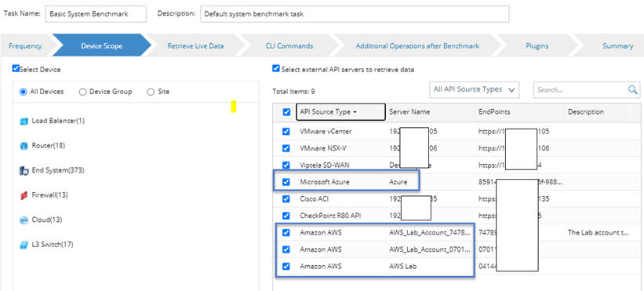Click the Router device icon
The height and width of the screenshot is (291, 644).
click(24, 146)
